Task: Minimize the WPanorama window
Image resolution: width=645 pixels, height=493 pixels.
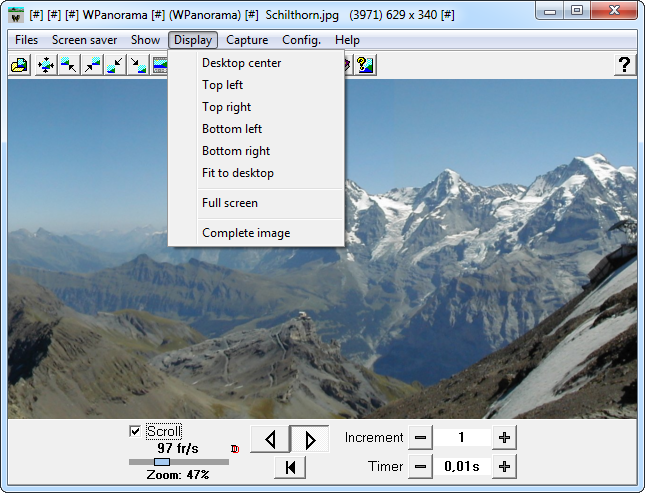Action: (x=550, y=11)
